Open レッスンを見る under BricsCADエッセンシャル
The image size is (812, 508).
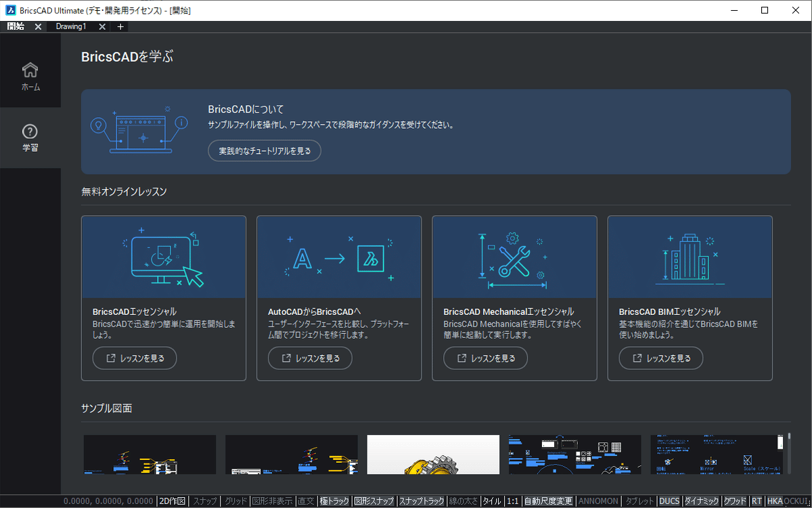point(135,358)
